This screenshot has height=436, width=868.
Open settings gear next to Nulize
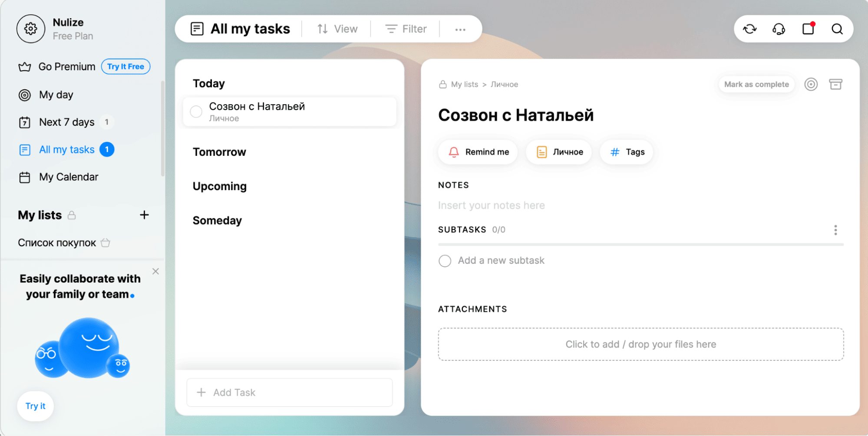[x=30, y=29]
